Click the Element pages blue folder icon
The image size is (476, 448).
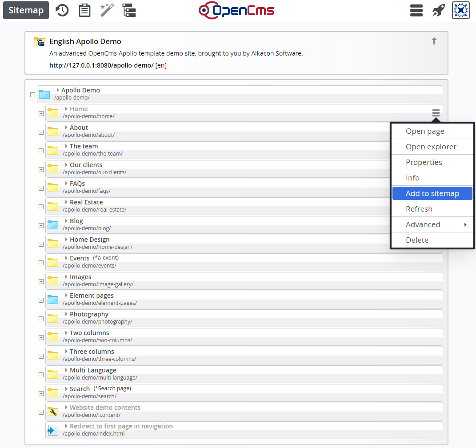(53, 300)
